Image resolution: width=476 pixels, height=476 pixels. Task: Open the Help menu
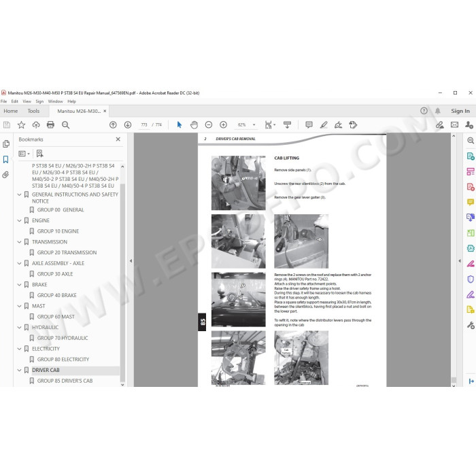tap(71, 101)
